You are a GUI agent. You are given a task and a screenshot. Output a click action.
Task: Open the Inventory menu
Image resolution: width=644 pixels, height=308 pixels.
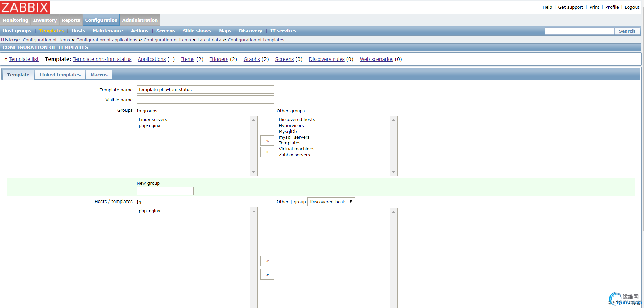tap(45, 20)
